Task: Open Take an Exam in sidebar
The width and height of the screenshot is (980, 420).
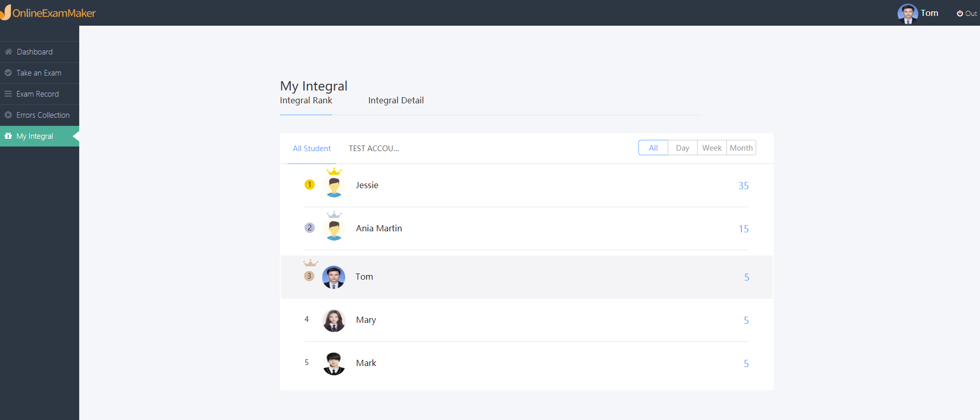Action: pyautogui.click(x=40, y=73)
